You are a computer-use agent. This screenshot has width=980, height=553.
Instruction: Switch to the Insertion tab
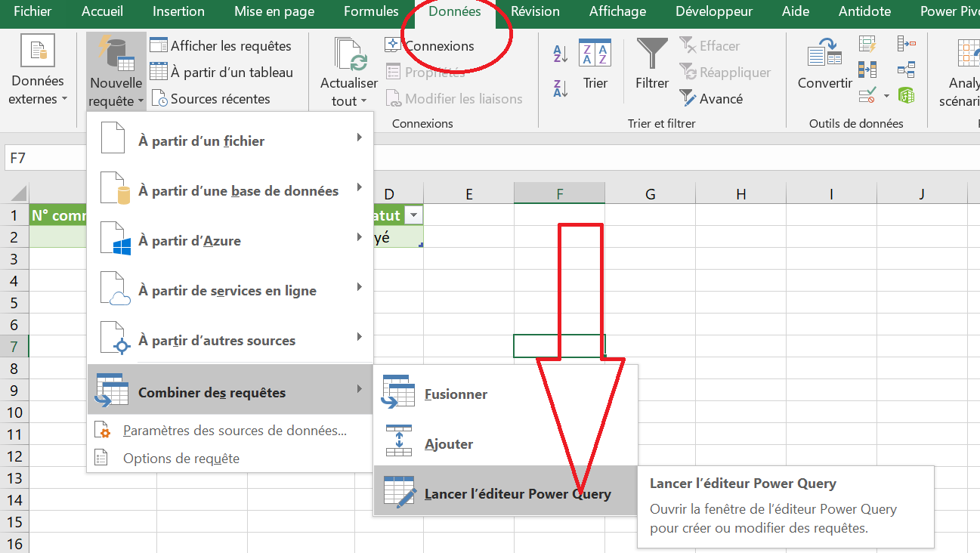178,11
